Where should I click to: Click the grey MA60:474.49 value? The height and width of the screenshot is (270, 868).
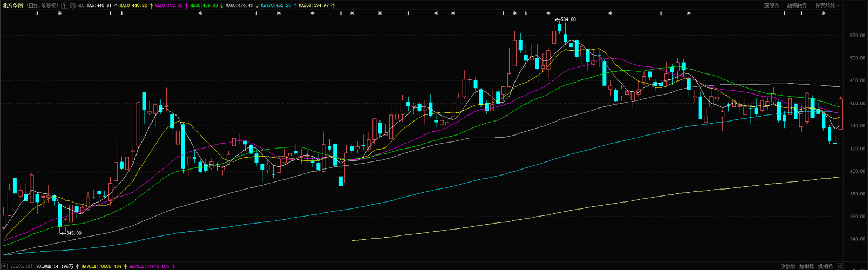[239, 5]
